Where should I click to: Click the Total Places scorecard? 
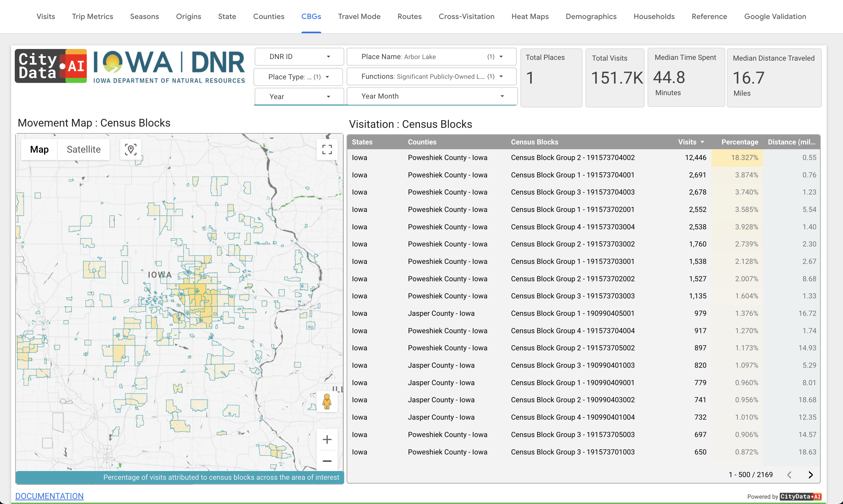point(551,78)
